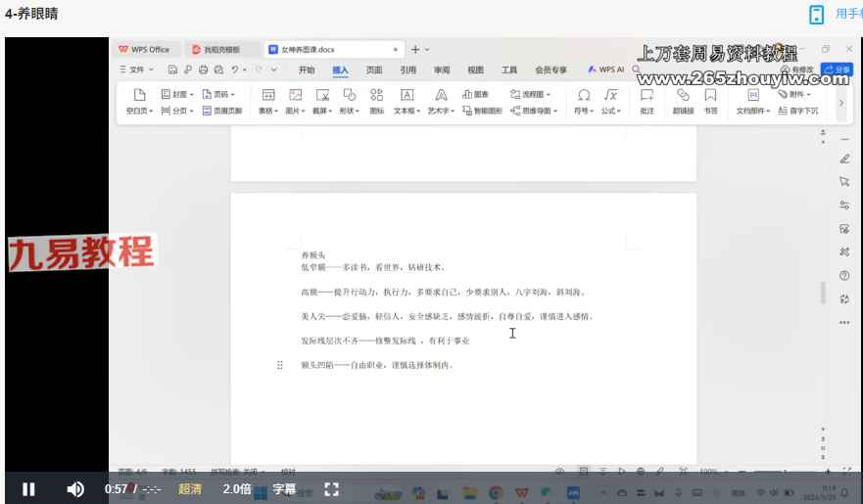Insert a table with the 表格 icon
The width and height of the screenshot is (863, 504).
tap(268, 102)
